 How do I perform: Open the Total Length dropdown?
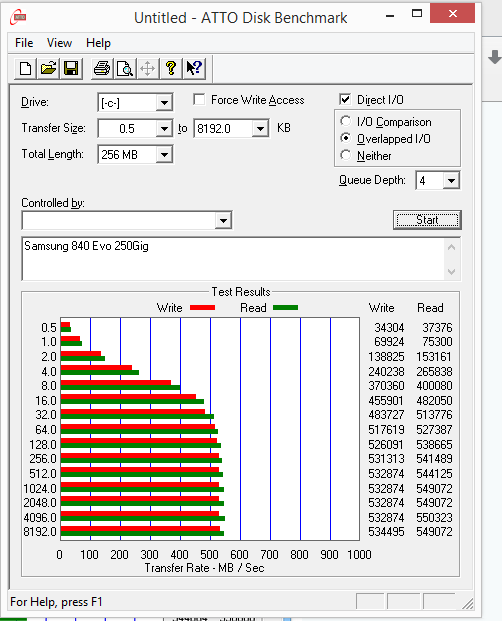[164, 154]
